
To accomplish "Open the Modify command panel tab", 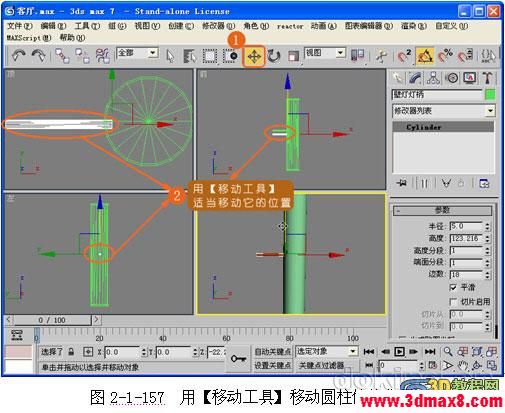I will pyautogui.click(x=415, y=78).
